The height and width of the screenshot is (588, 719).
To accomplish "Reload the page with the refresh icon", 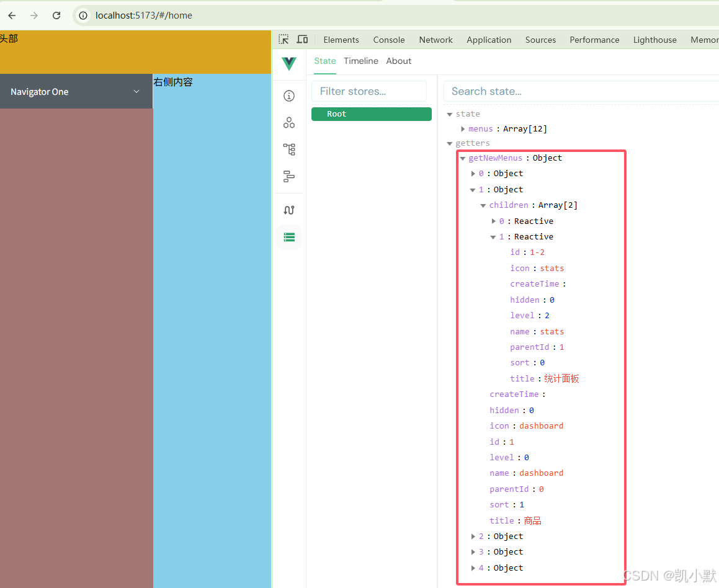I will coord(56,16).
